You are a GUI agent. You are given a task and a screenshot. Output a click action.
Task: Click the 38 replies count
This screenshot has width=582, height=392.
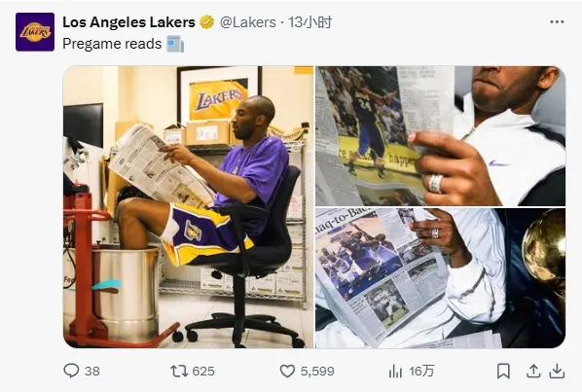[92, 371]
